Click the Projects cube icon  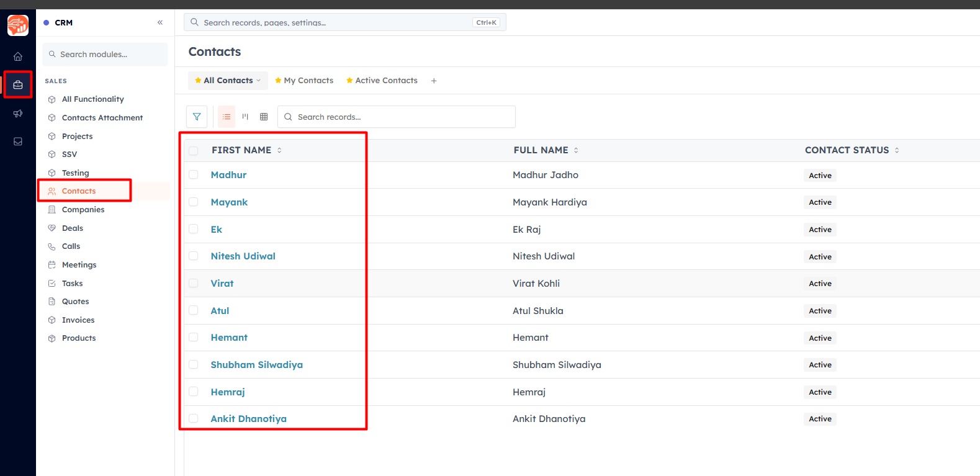tap(52, 137)
